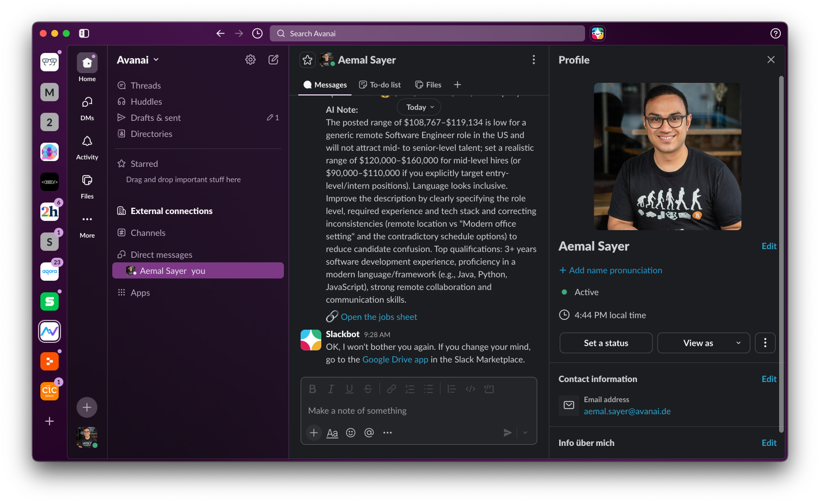Mention someone with the @ button
The height and width of the screenshot is (504, 820).
point(369,433)
